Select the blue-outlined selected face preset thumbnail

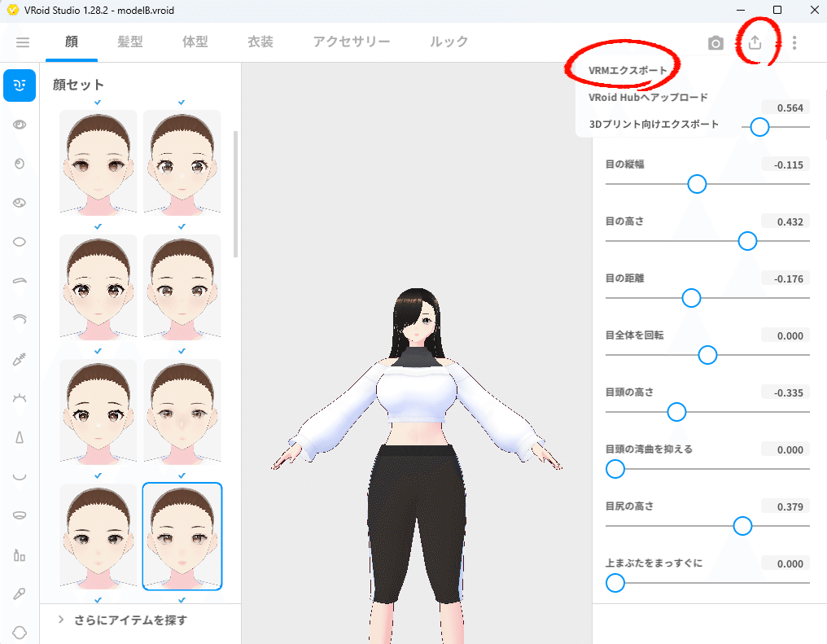tap(182, 537)
